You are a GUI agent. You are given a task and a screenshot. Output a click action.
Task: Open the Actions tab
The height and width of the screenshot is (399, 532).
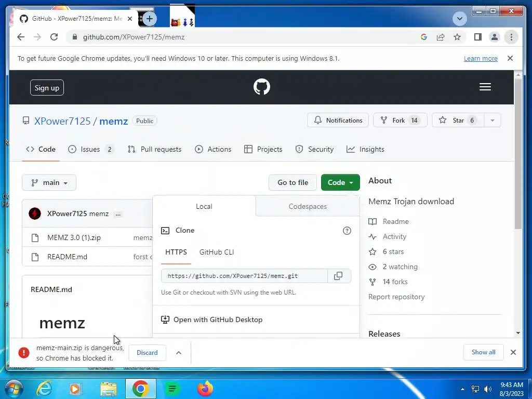click(x=213, y=149)
